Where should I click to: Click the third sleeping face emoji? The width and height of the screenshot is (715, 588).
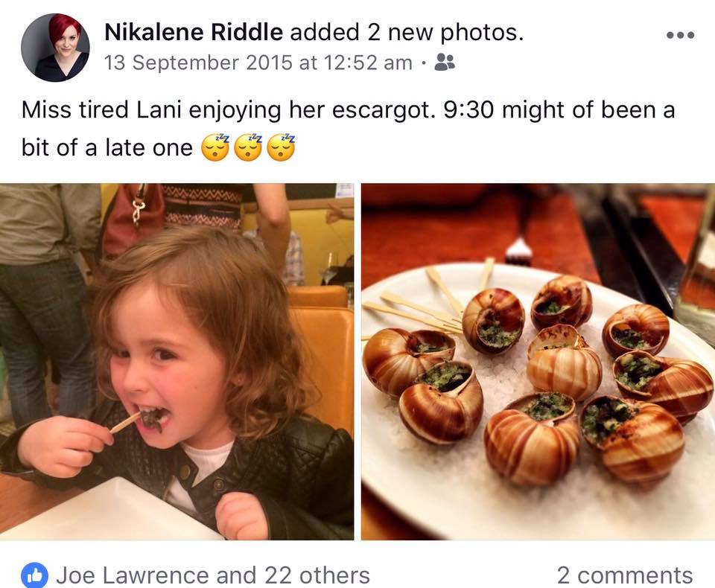281,147
